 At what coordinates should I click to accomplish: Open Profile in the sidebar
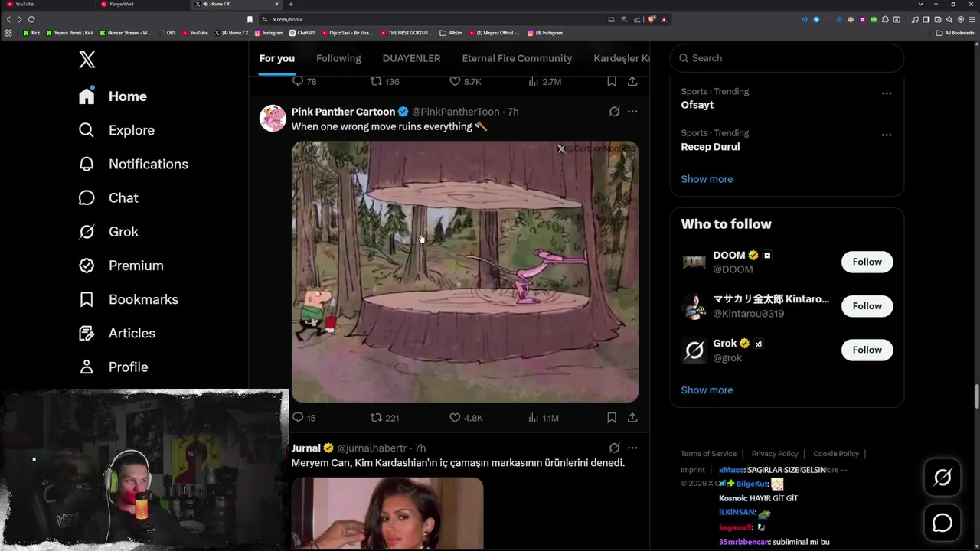(x=113, y=367)
